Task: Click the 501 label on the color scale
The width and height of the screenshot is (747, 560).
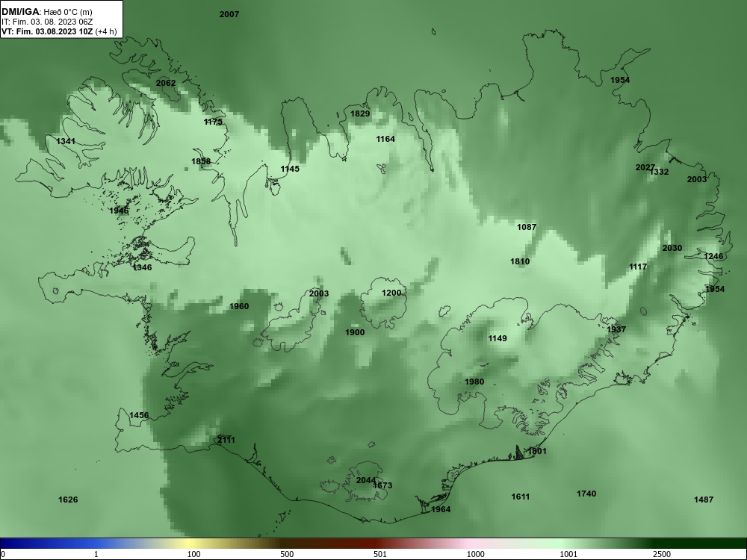Action: point(380,554)
